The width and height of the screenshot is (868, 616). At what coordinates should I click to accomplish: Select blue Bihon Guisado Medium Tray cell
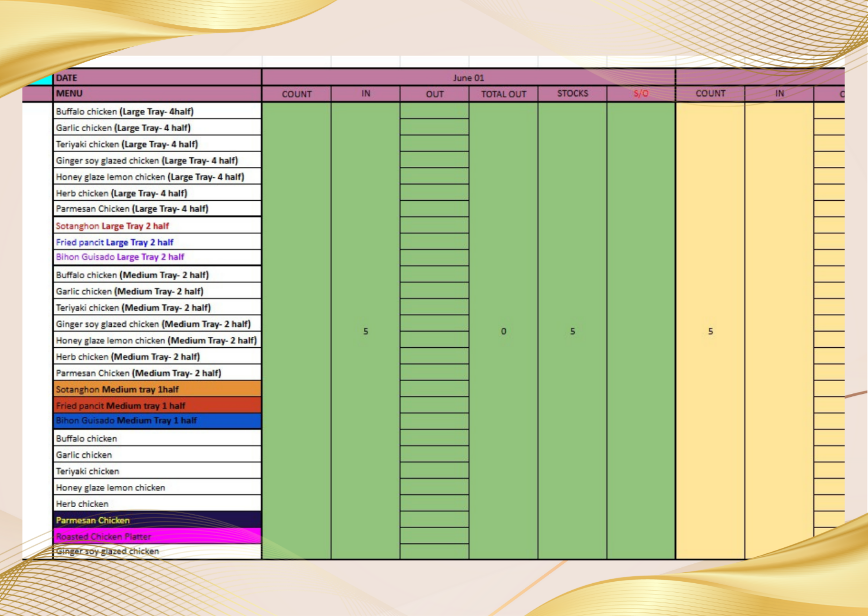coord(156,420)
